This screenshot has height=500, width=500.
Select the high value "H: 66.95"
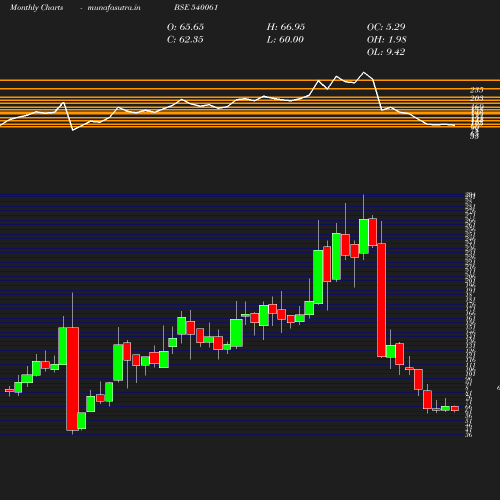286,27
